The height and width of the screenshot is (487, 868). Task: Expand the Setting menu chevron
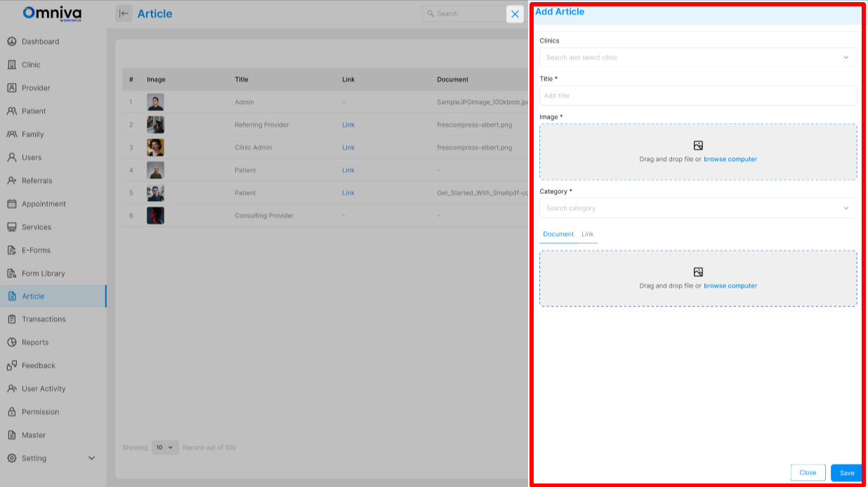(91, 458)
